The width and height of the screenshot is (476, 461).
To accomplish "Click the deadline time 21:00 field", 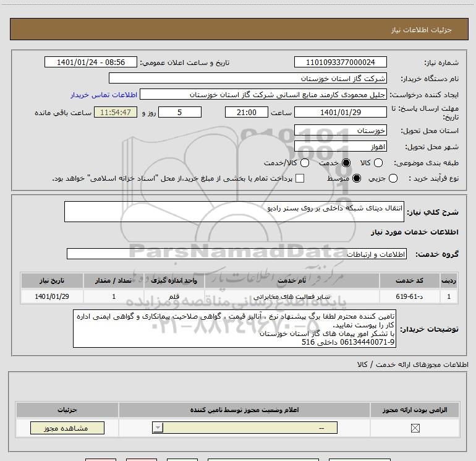I will tap(247, 112).
